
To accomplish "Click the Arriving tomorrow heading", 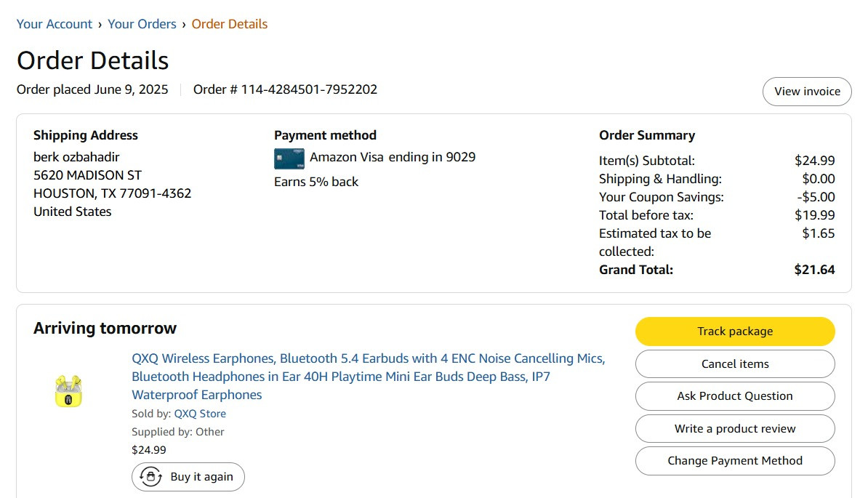I will coord(105,328).
